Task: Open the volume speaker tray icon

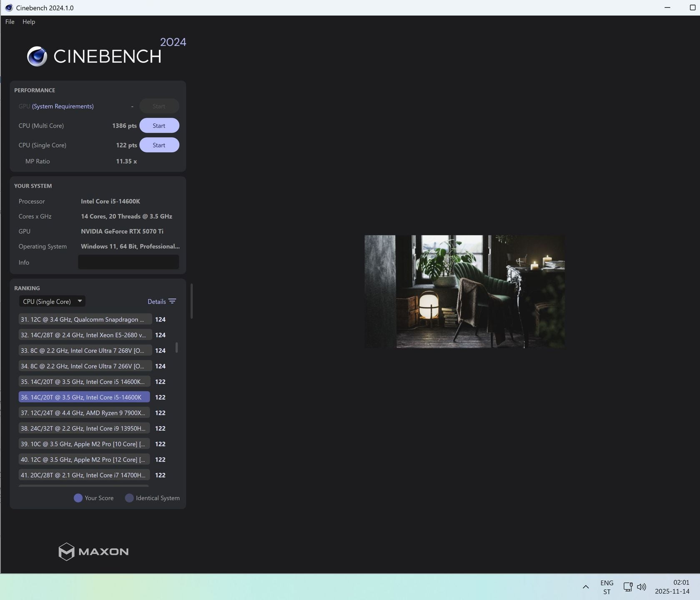Action: [642, 587]
